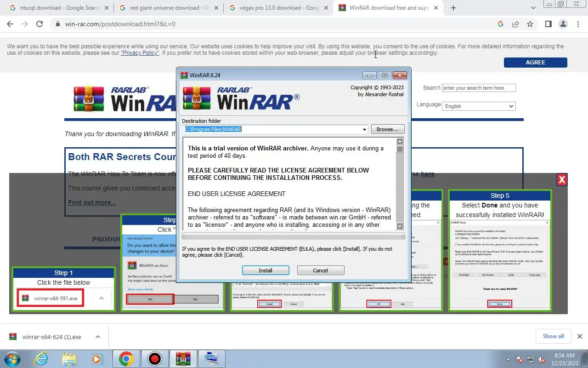The image size is (588, 368).
Task: Open the Chrome side panel
Action: click(x=548, y=24)
